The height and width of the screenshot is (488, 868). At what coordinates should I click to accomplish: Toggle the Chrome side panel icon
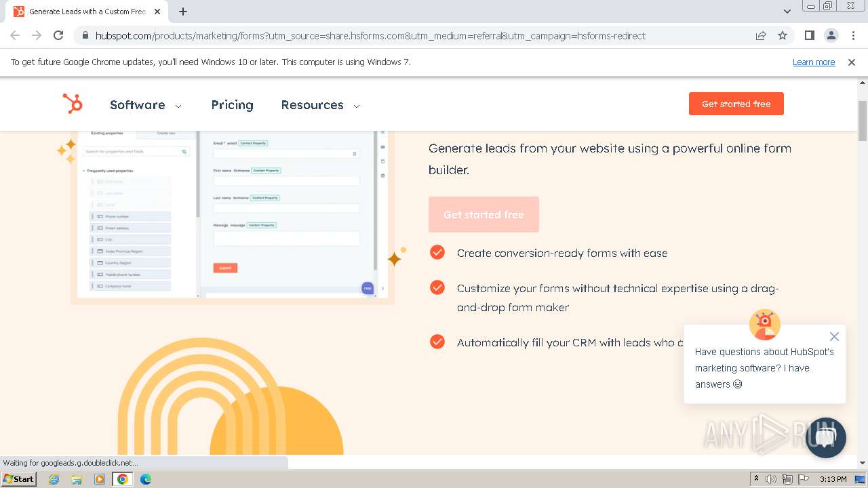(809, 35)
